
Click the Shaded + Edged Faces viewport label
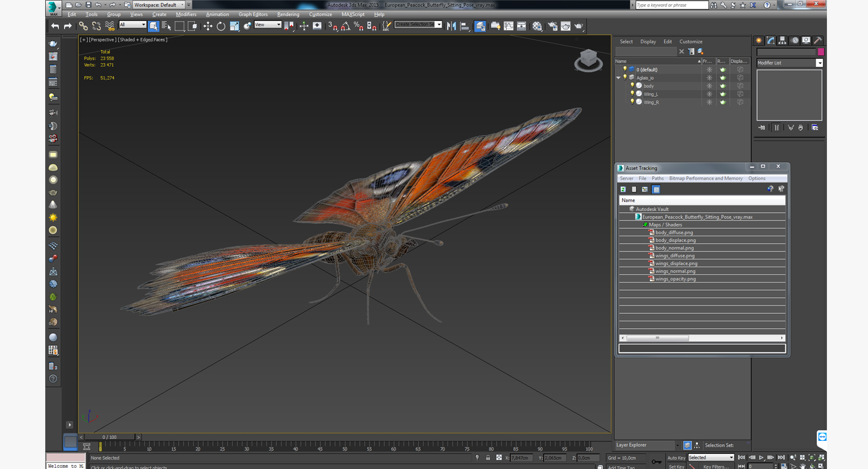pyautogui.click(x=143, y=40)
